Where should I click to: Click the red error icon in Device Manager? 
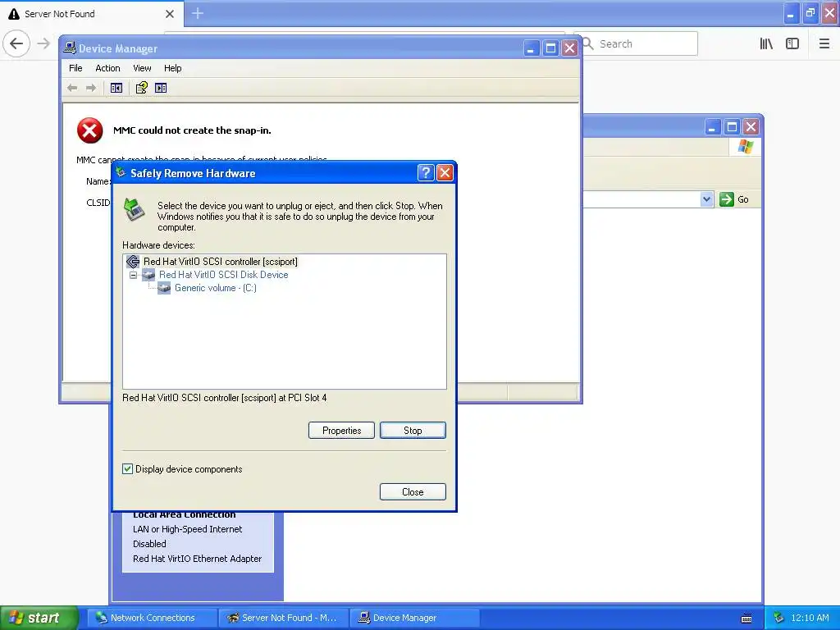(90, 130)
